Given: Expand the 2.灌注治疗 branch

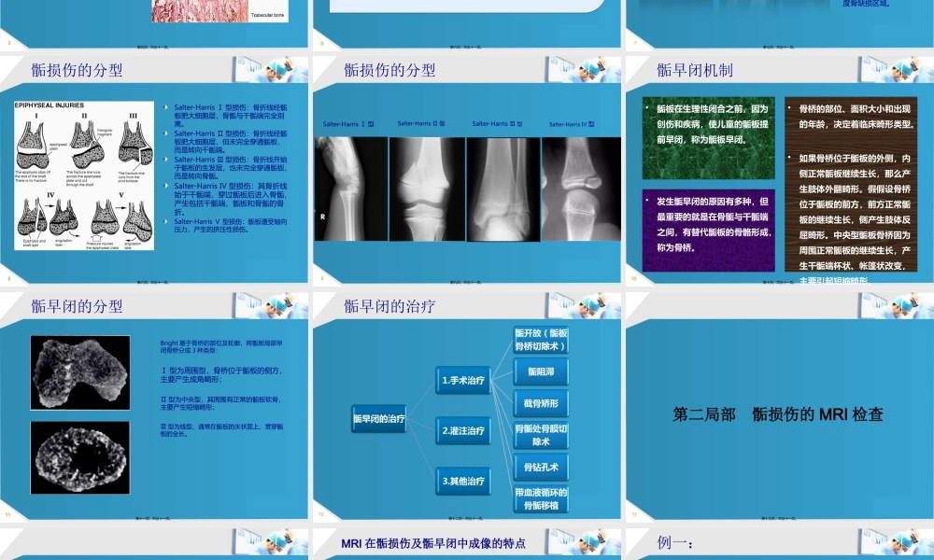Looking at the screenshot, I should 463,430.
